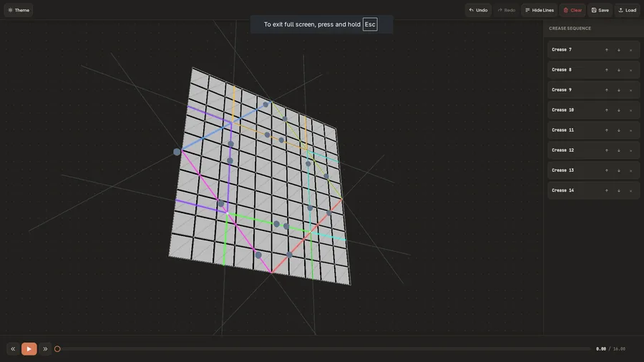Move Crease 13 down

tap(618, 171)
